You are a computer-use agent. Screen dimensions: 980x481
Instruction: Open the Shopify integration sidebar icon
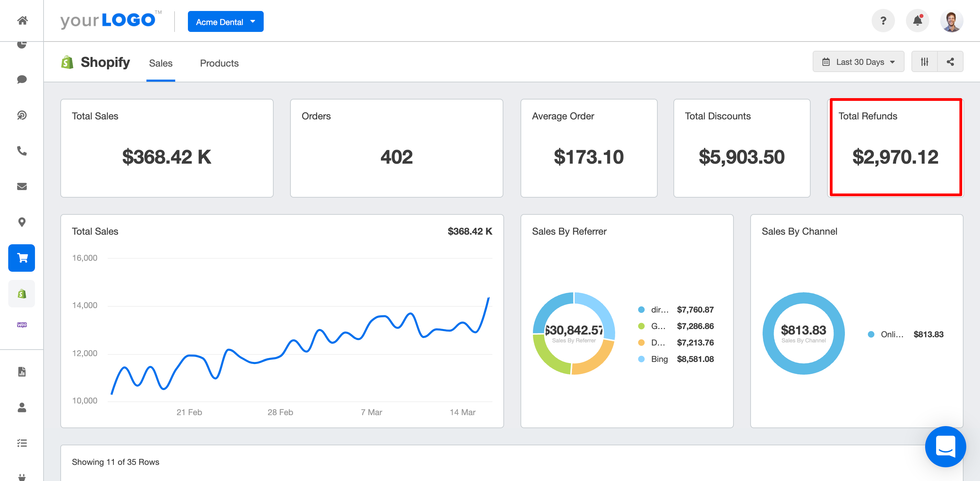coord(22,293)
